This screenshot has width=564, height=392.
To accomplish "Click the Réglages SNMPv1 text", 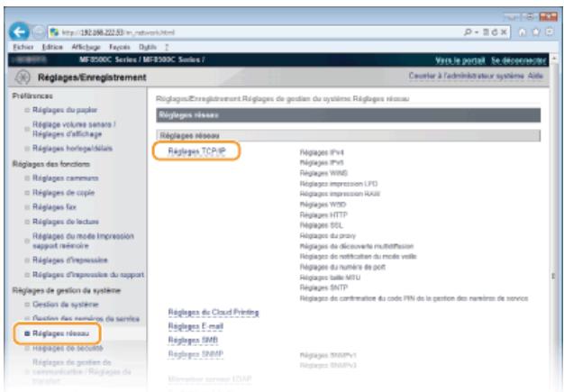I will 328,355.
